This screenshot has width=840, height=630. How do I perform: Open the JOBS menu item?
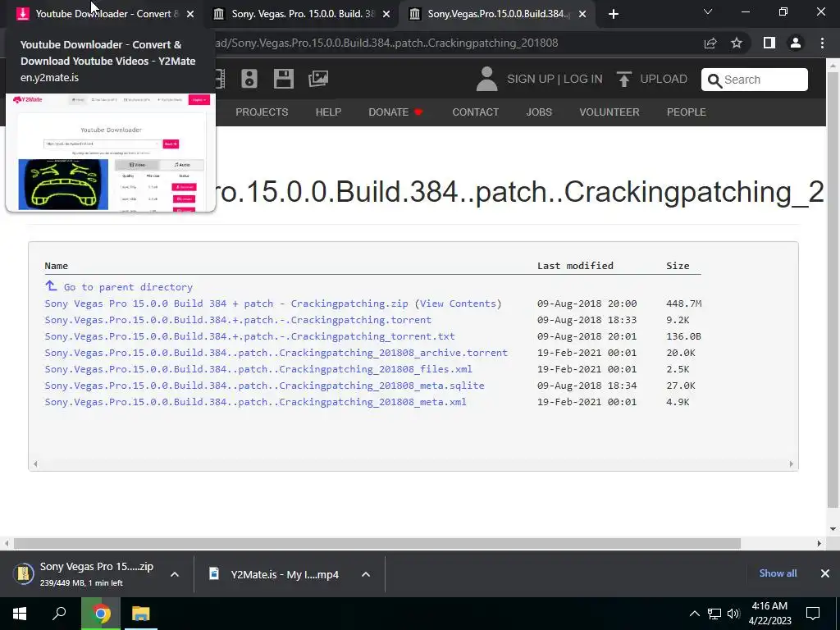point(539,112)
